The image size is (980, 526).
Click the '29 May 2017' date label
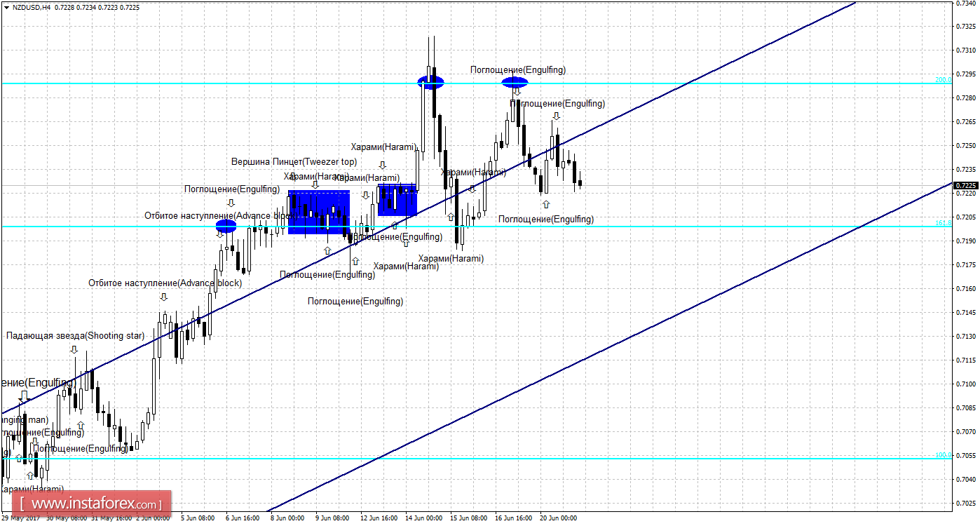[21, 518]
